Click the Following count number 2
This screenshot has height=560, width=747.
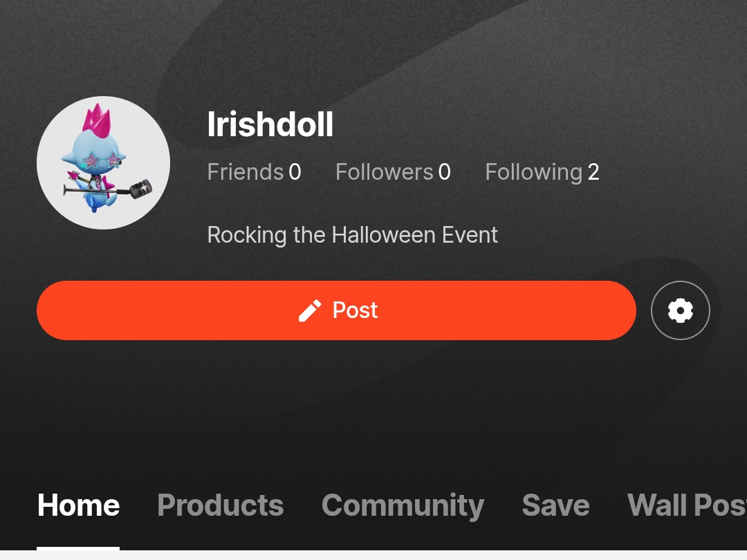[593, 172]
